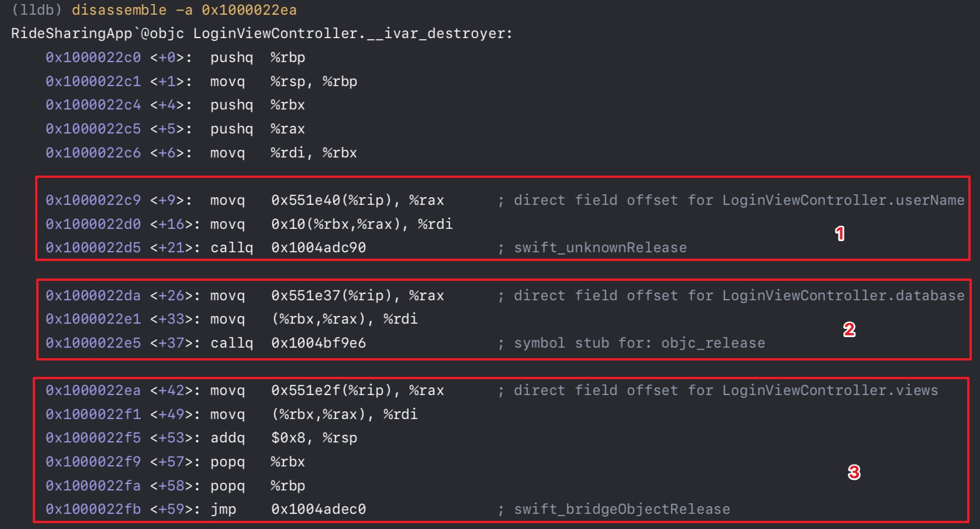Click the address 0x1000022c0 at offset +0
Image resolution: width=980 pixels, height=529 pixels.
pos(93,57)
